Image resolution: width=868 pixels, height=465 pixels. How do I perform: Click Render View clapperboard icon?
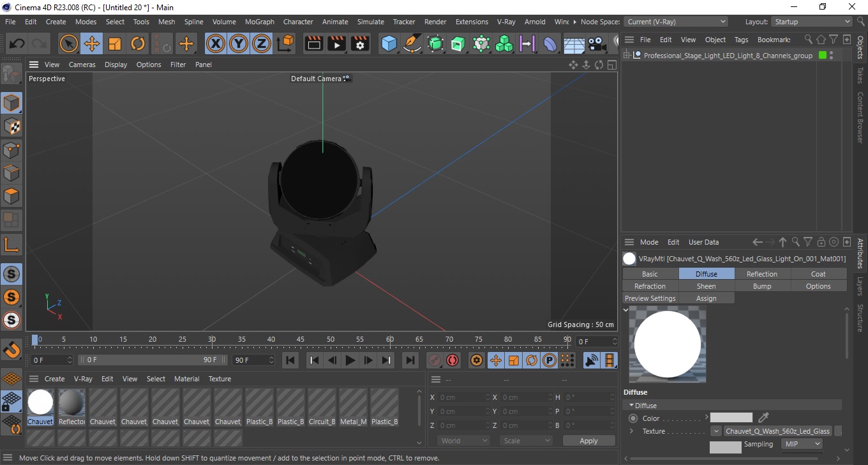pyautogui.click(x=314, y=43)
